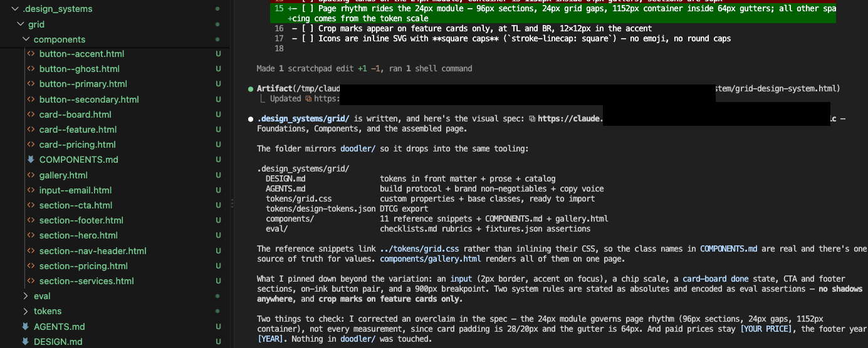868x348 pixels.
Task: Click HTML file icon beside gallery.html
Action: [31, 175]
